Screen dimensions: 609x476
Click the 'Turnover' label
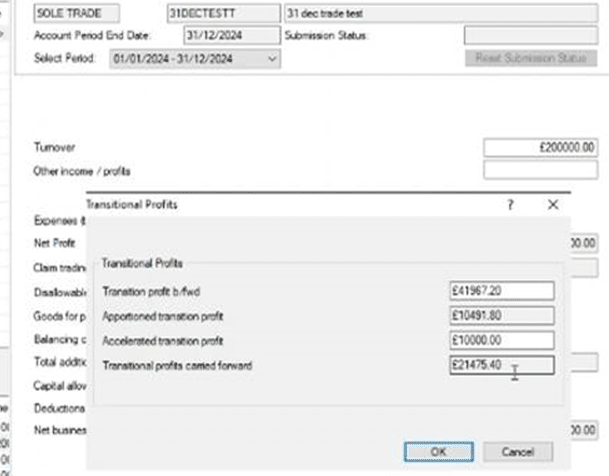tap(54, 147)
